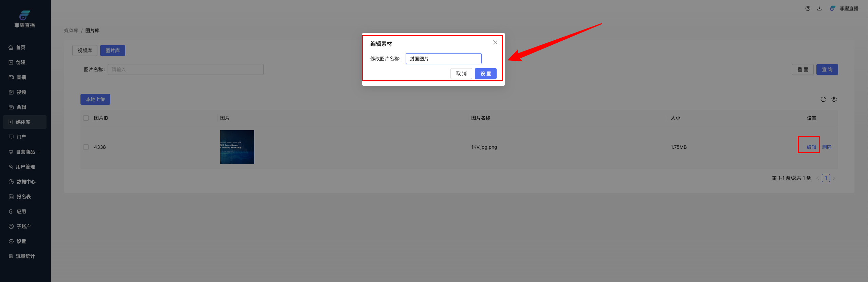
Task: Select the 图片库 tab
Action: tap(112, 51)
